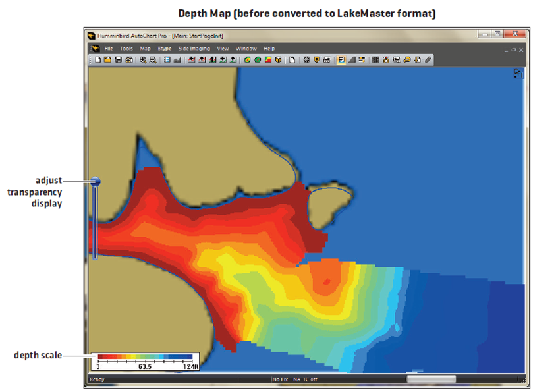Maximize the AutoChart Pro window

point(497,34)
